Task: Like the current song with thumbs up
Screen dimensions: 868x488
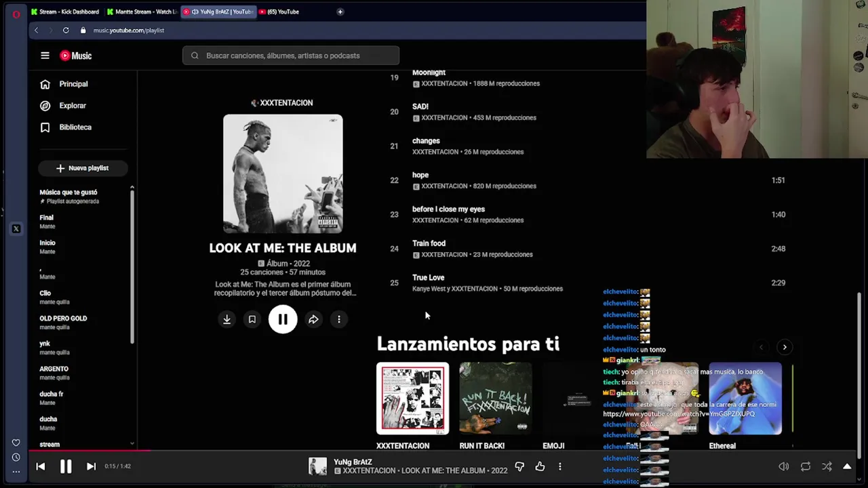Action: 540,466
